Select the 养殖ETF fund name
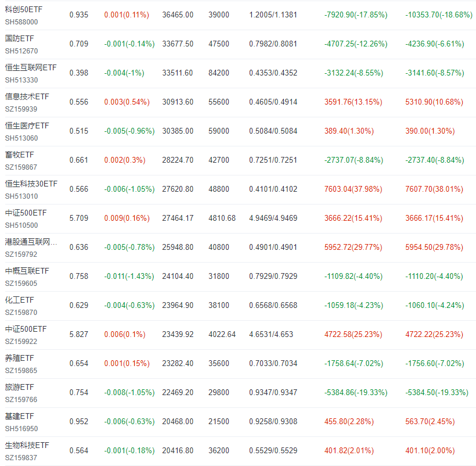Screen dimensions: 476x466 [x=19, y=358]
